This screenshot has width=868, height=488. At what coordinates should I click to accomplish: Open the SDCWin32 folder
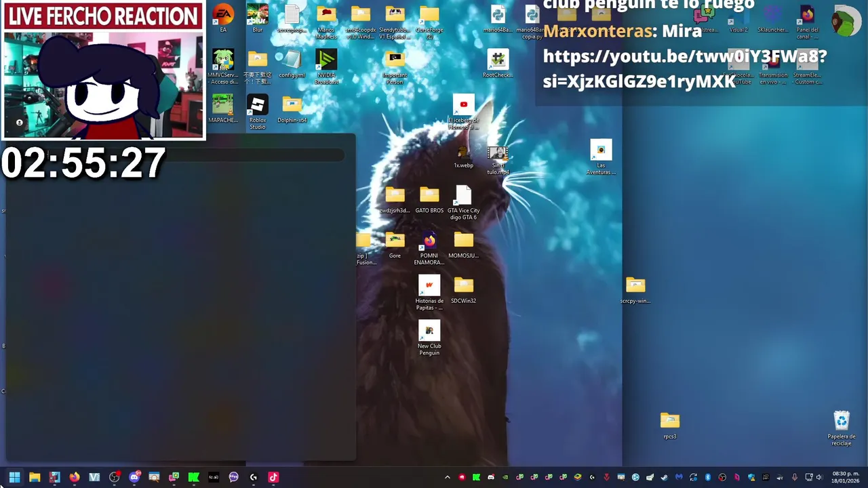coord(464,289)
